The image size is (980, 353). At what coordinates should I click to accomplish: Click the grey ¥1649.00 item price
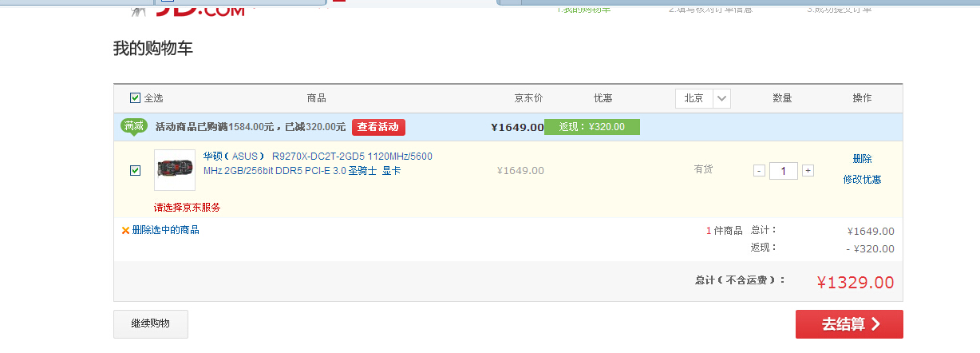[520, 170]
